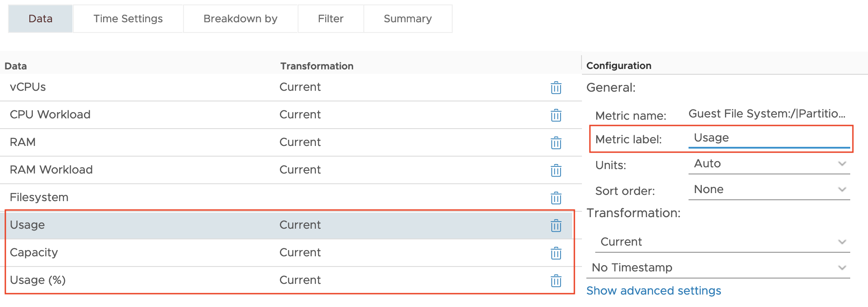Open the Units dropdown set to Auto
This screenshot has height=307, width=868.
click(769, 164)
